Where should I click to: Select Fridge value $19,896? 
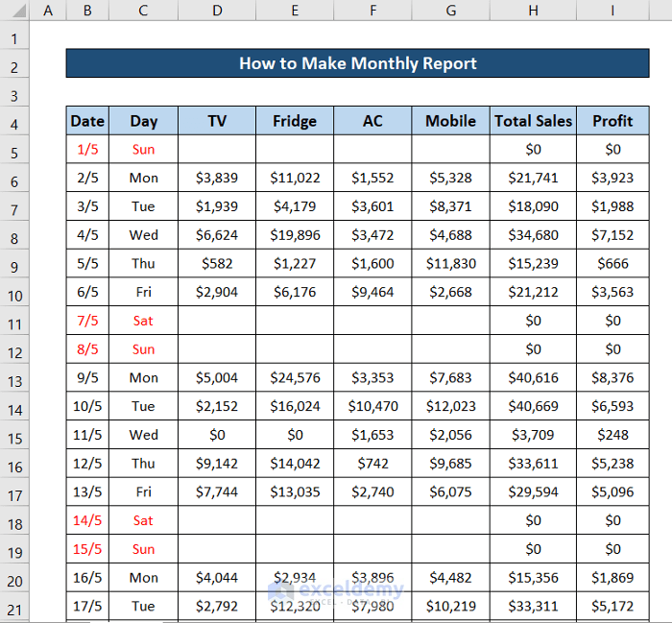(295, 235)
